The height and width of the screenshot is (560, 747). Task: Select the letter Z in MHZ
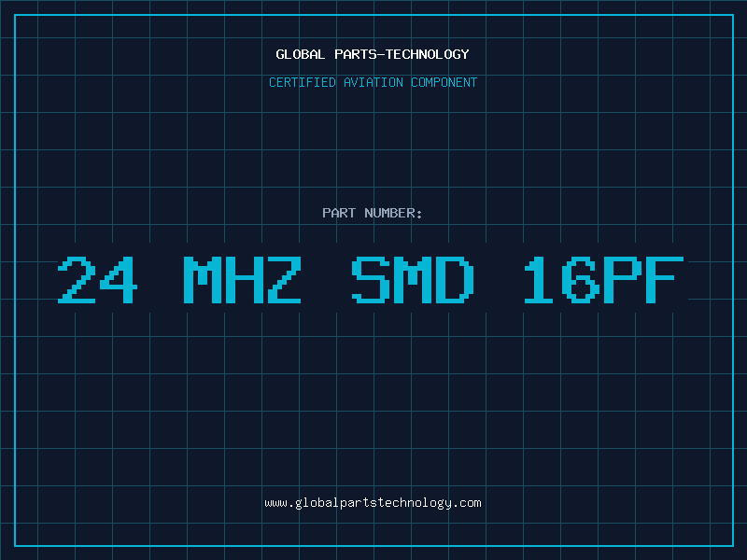coord(285,280)
